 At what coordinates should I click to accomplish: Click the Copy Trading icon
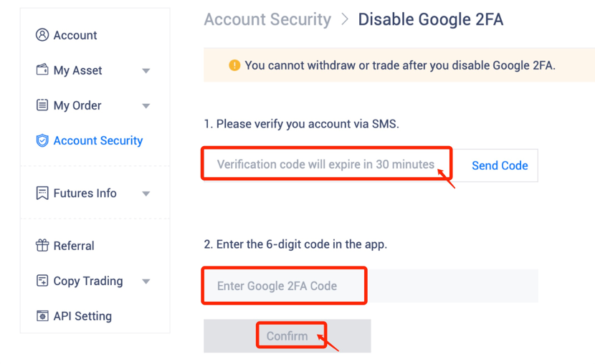click(42, 281)
